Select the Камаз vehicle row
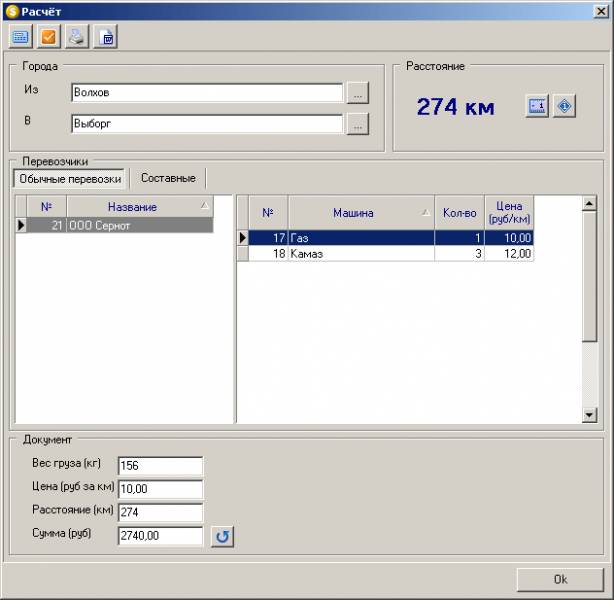 [x=391, y=253]
